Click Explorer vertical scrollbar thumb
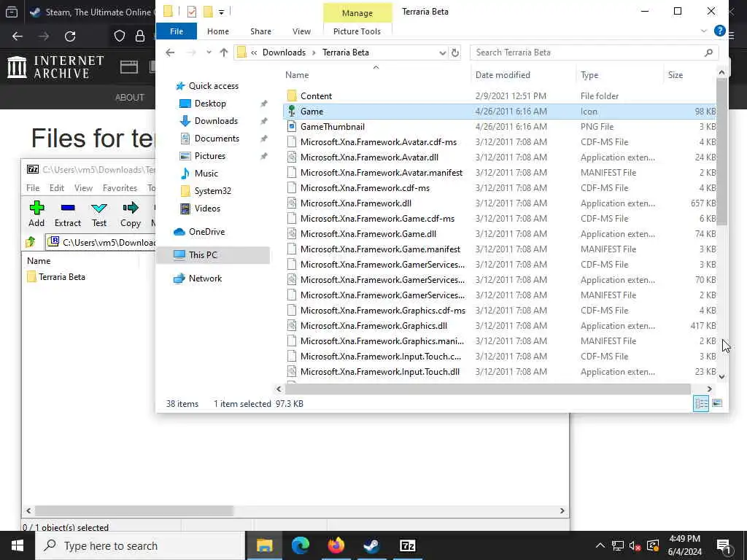This screenshot has width=747, height=560. coord(721,152)
